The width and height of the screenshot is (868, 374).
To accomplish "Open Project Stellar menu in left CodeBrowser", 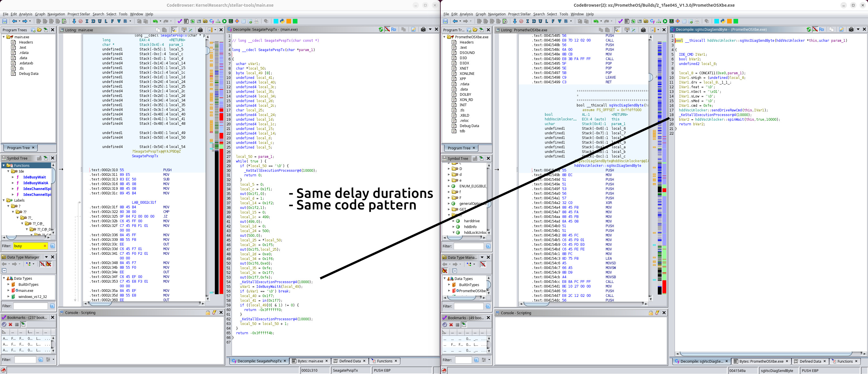I will click(x=79, y=14).
